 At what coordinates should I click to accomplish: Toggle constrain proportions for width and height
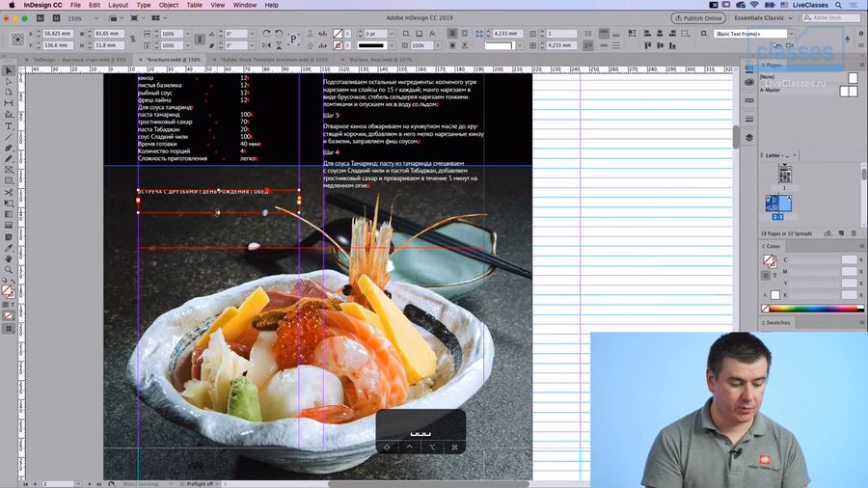(x=133, y=40)
